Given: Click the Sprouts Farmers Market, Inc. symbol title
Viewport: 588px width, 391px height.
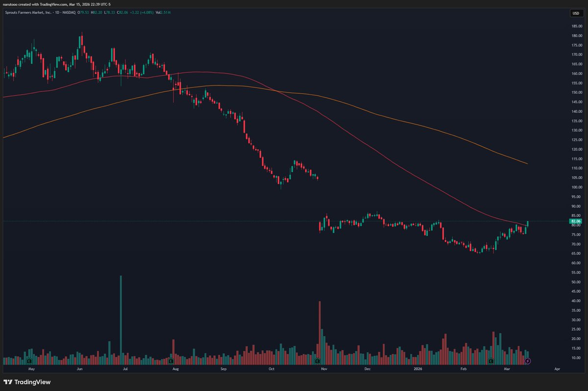Looking at the screenshot, I should click(28, 12).
